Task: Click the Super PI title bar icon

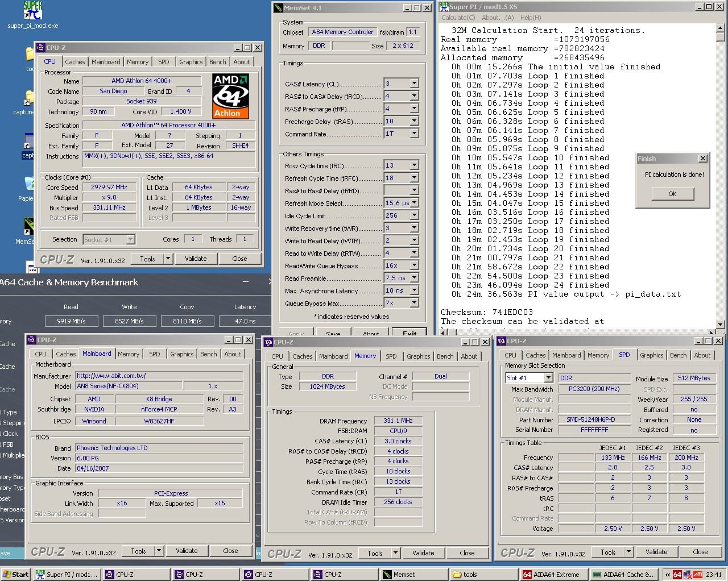Action: pyautogui.click(x=444, y=7)
